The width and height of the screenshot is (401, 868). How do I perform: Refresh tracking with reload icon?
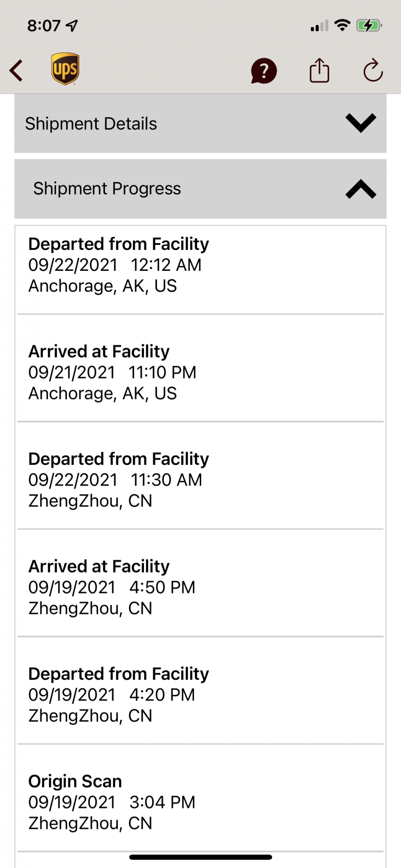pos(373,70)
